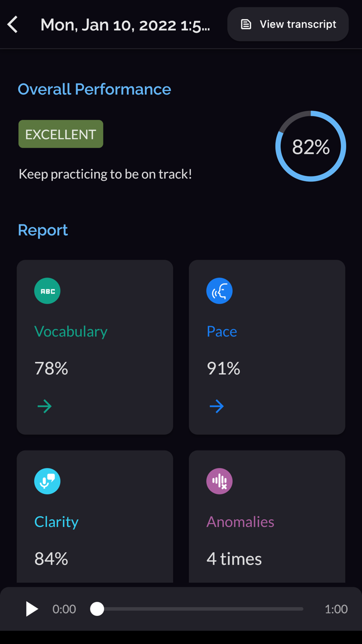Open the View transcript button
This screenshot has width=362, height=644.
(x=288, y=24)
